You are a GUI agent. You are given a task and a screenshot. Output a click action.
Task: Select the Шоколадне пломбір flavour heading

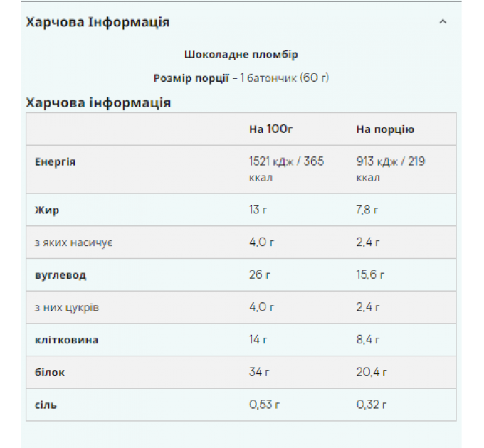(241, 55)
